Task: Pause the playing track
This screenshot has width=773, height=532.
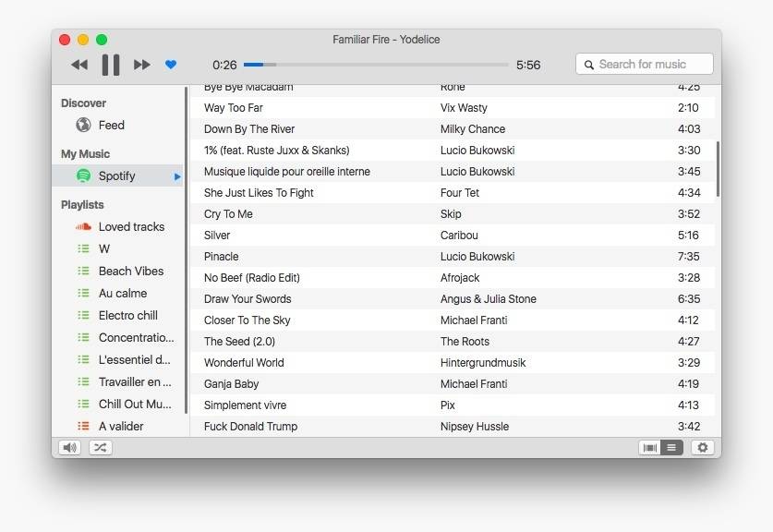Action: pyautogui.click(x=111, y=65)
